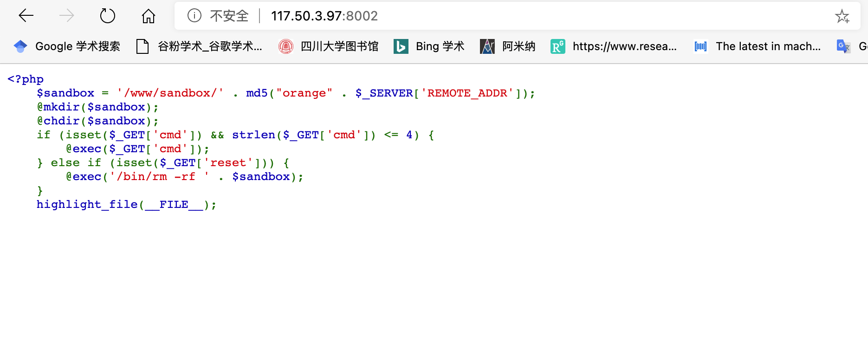This screenshot has height=349, width=868.
Task: Click the '/bin/rm -rf ' string
Action: [x=160, y=177]
